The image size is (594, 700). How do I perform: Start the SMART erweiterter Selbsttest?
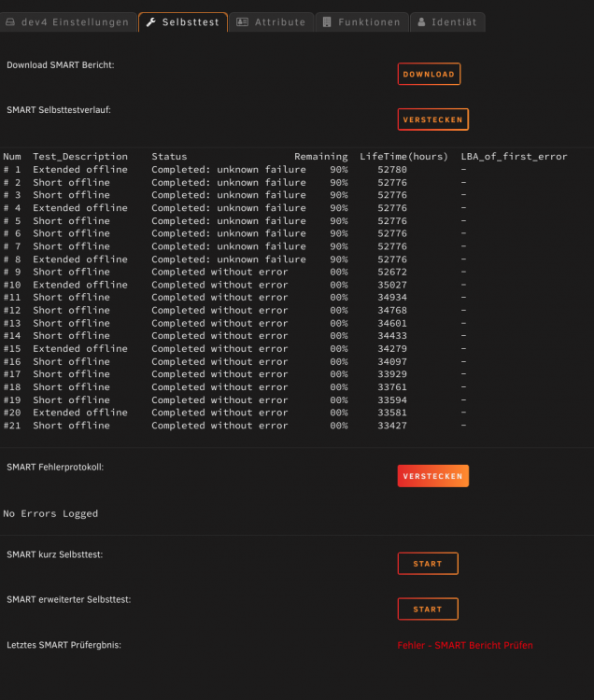pyautogui.click(x=428, y=609)
